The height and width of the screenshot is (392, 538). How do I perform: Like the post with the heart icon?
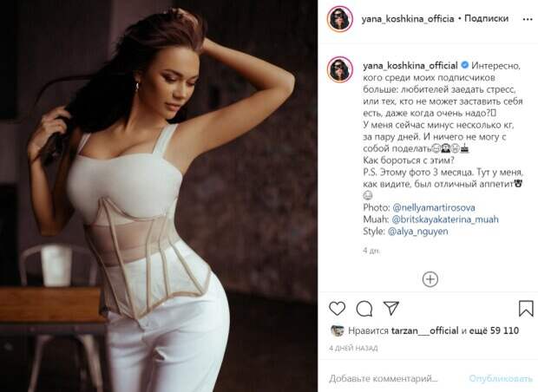click(337, 309)
